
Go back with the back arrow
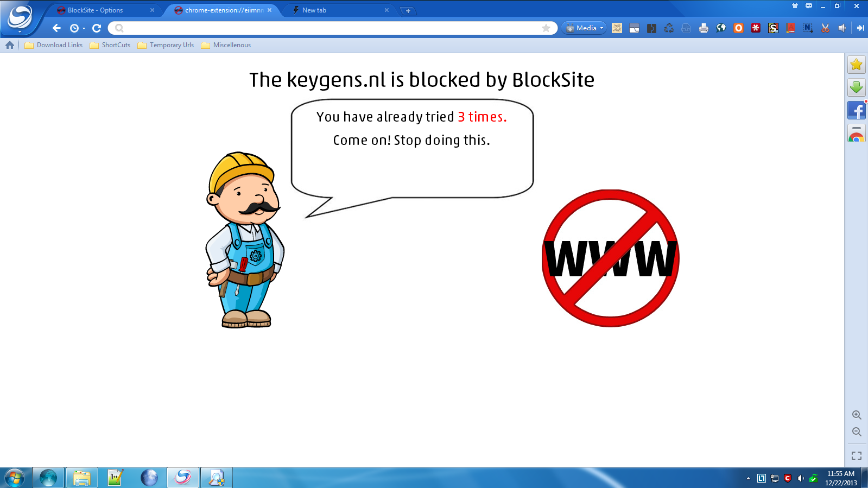click(56, 28)
